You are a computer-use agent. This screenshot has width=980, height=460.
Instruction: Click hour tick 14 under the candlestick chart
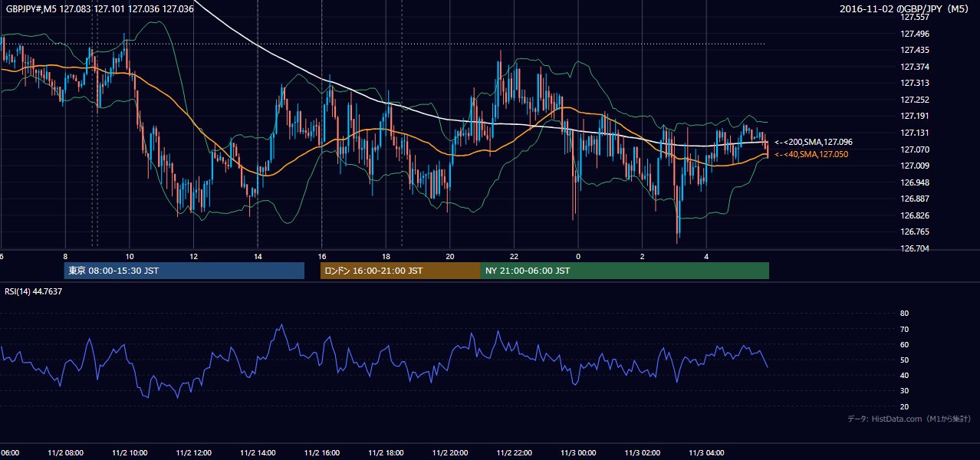tap(258, 257)
